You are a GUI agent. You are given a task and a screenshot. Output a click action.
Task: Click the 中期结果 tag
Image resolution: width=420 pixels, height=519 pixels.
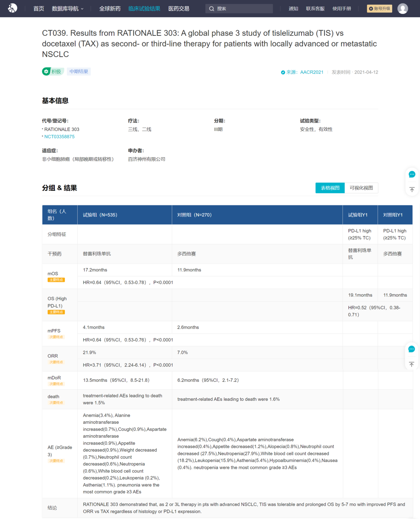pos(79,72)
